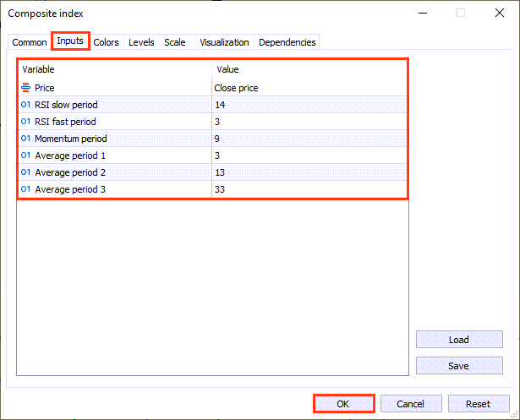
Task: Open the Close price value dropdown
Action: click(x=309, y=88)
